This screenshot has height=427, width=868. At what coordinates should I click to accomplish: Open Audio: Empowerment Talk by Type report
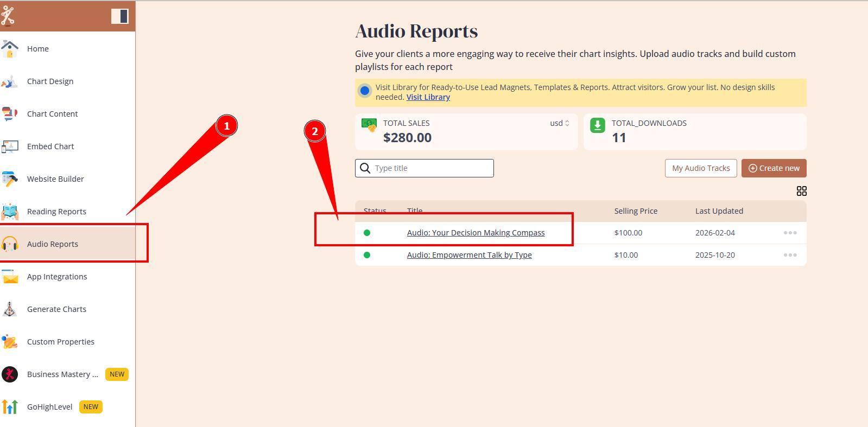pos(469,255)
